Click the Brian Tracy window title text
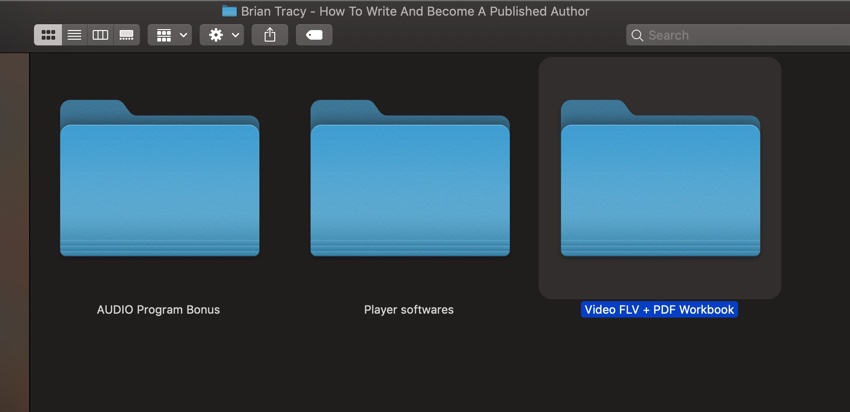 (415, 11)
